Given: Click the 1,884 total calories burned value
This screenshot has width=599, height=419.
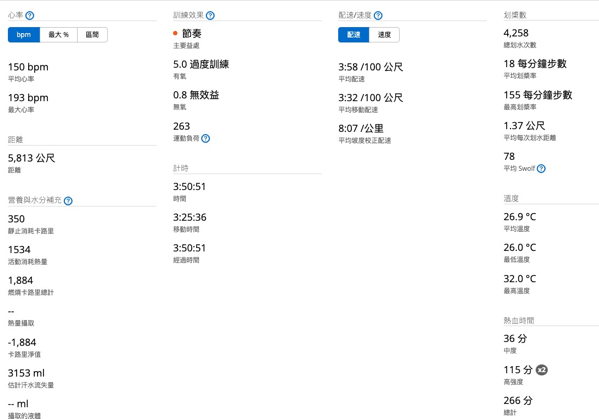Looking at the screenshot, I should pos(21,280).
